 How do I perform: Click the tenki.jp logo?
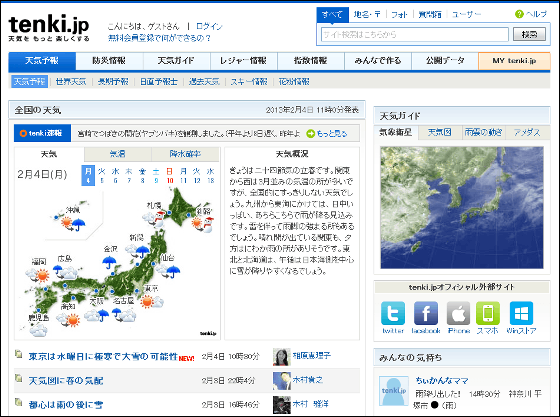[x=49, y=27]
